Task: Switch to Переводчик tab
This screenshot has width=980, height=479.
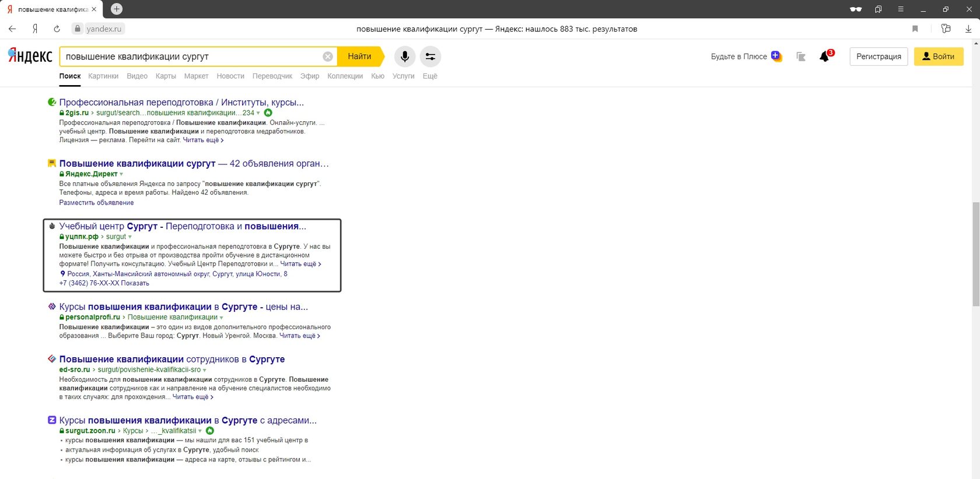Action: [272, 76]
